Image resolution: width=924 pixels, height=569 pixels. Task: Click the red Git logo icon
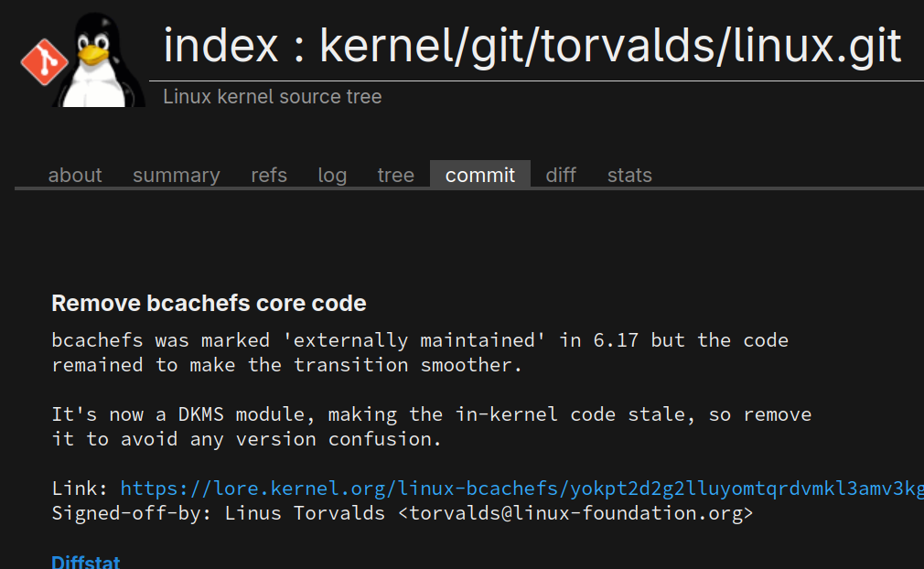pos(40,59)
